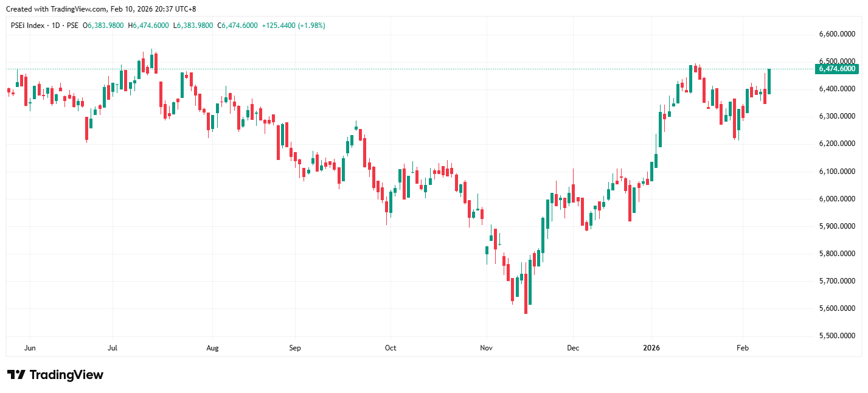
Task: Click the 5,500.0000 price axis label
Action: (837, 336)
